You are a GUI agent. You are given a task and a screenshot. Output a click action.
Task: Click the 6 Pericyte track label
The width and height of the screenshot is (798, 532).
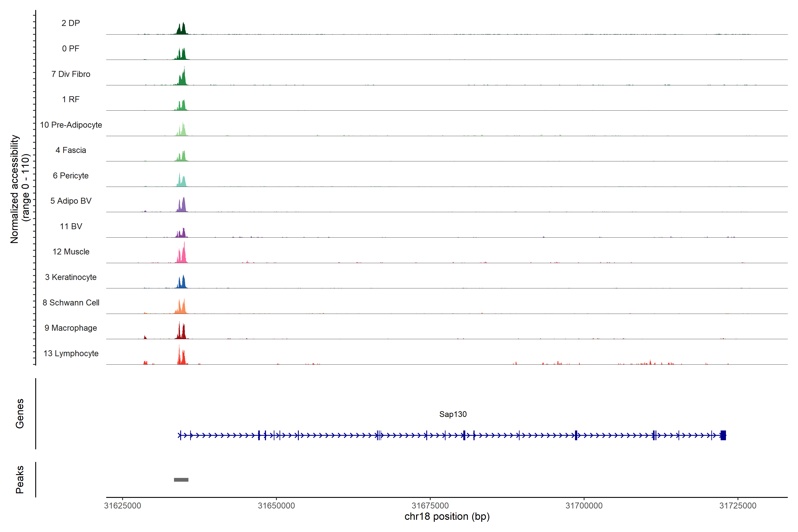tap(70, 175)
